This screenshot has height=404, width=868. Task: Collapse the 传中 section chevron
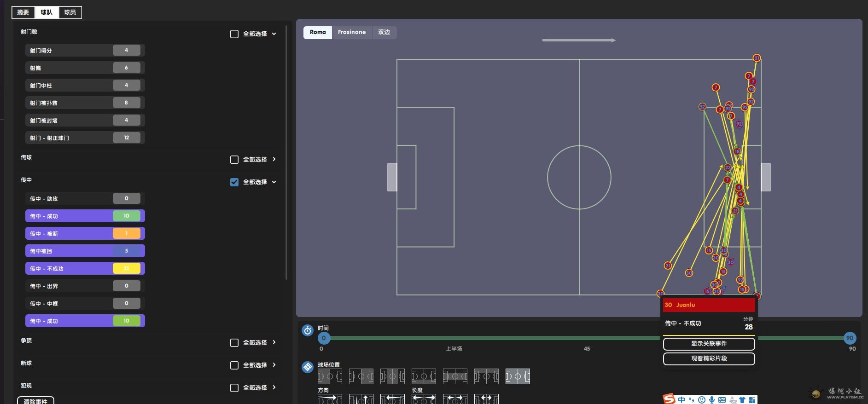[274, 182]
